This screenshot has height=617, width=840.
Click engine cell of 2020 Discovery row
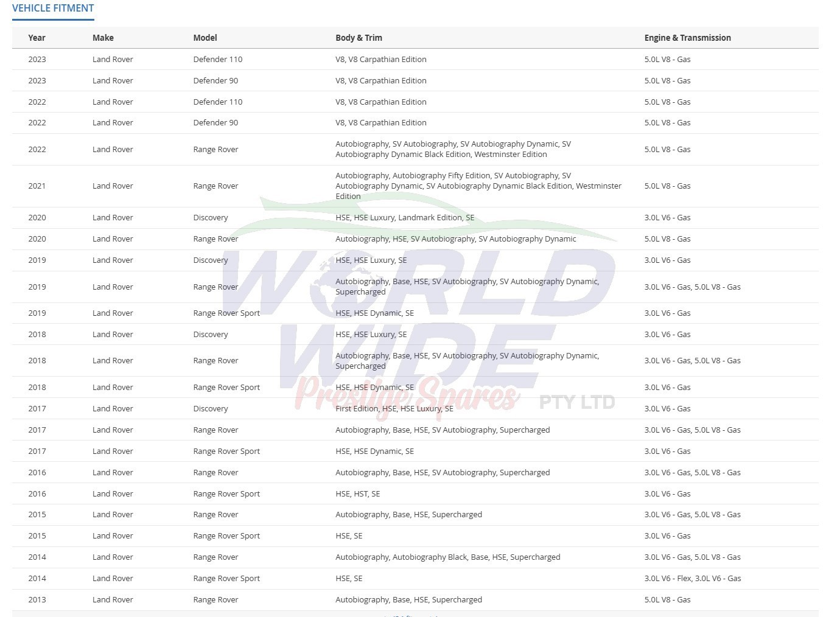click(x=668, y=218)
